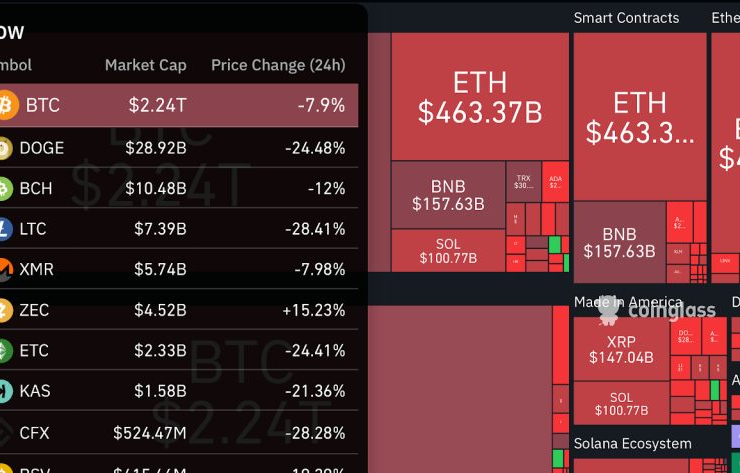Select the ZEC row showing +15.23%
Viewport: 740px width, 473px height.
[180, 310]
